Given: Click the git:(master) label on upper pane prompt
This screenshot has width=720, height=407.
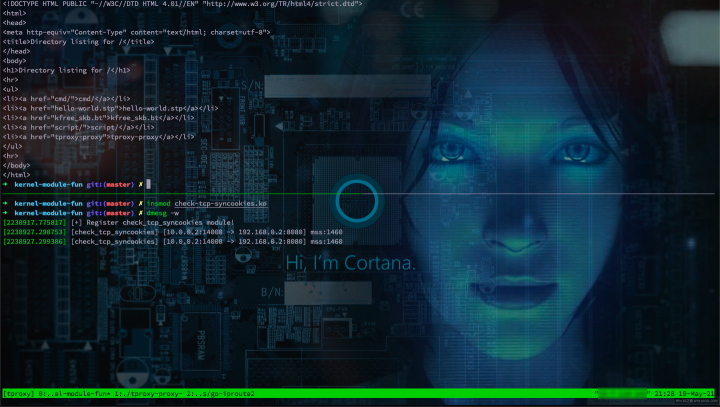Looking at the screenshot, I should 110,185.
